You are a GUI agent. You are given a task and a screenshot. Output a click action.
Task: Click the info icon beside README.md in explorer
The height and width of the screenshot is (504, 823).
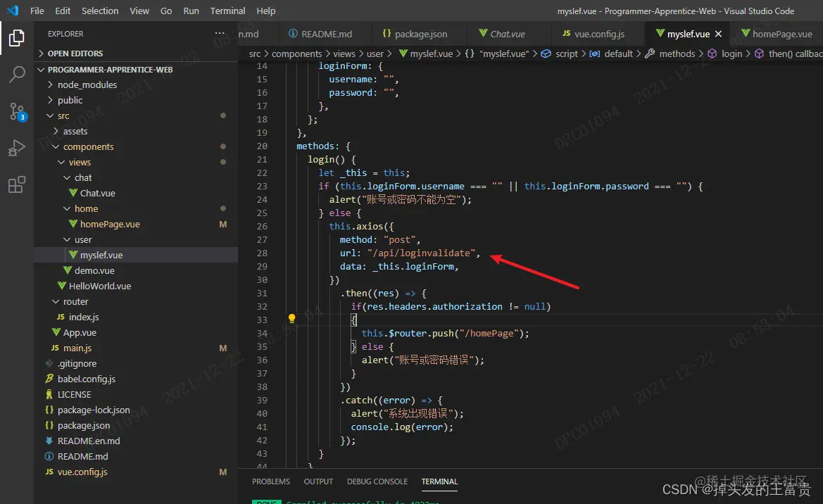pyautogui.click(x=49, y=456)
